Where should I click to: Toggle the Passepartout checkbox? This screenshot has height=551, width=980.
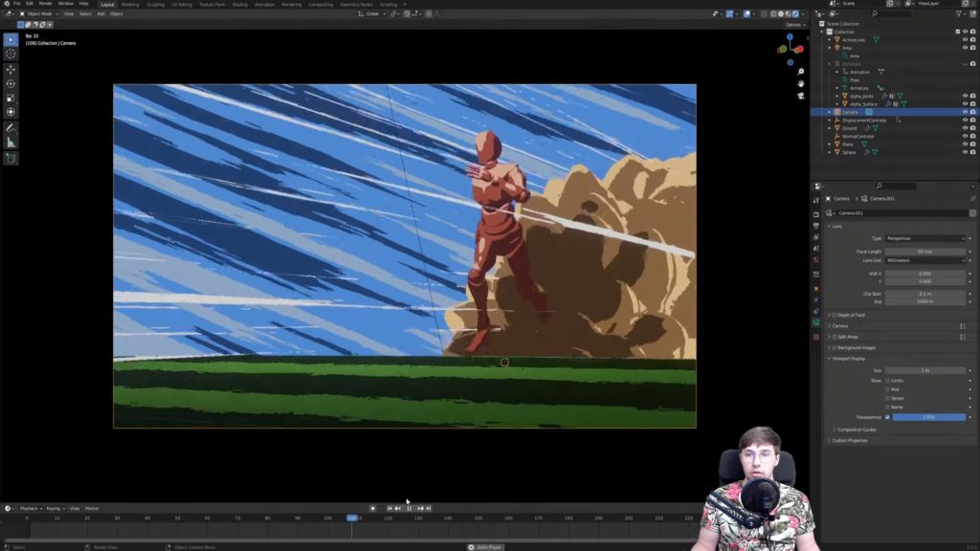[x=887, y=417]
